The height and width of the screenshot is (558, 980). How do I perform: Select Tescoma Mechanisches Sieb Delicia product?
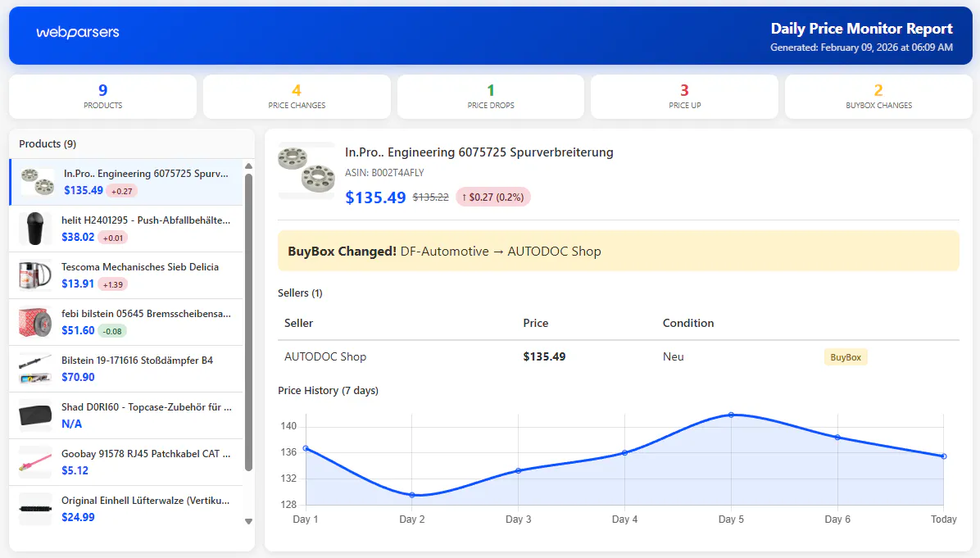tap(126, 275)
